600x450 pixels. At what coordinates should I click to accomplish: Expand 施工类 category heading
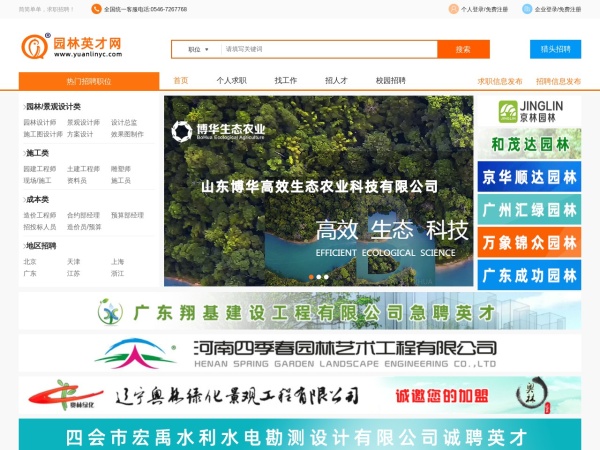36,153
